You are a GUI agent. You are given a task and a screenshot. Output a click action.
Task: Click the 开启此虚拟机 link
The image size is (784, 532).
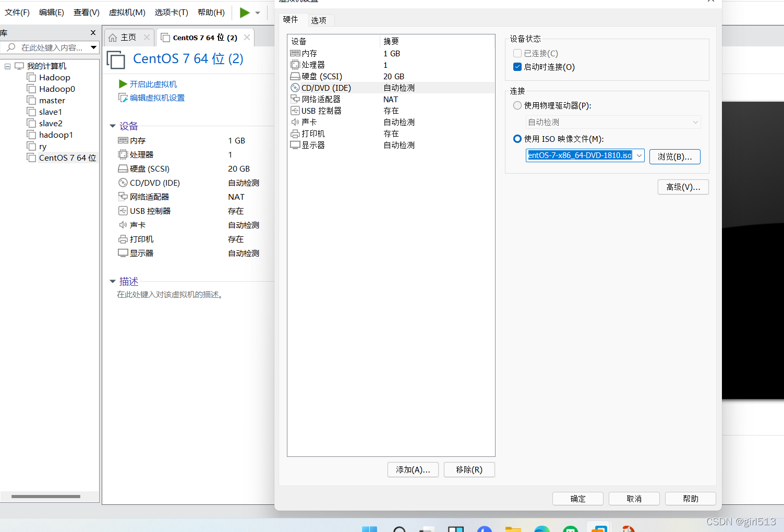(153, 84)
